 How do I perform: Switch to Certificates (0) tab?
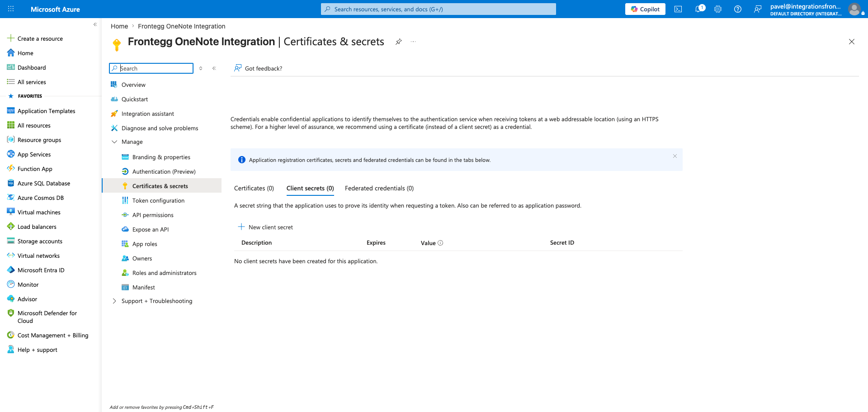(x=254, y=188)
